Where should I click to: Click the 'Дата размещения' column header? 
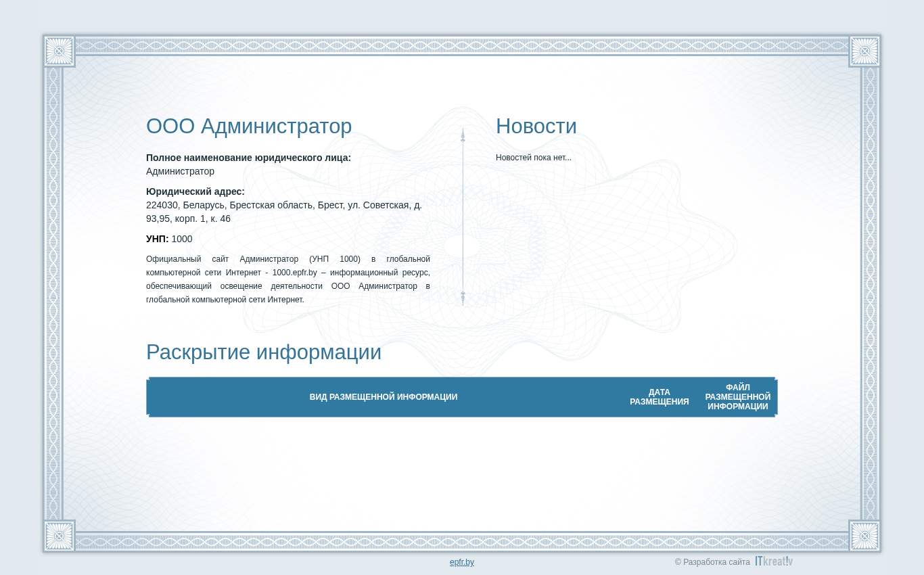[x=660, y=397]
